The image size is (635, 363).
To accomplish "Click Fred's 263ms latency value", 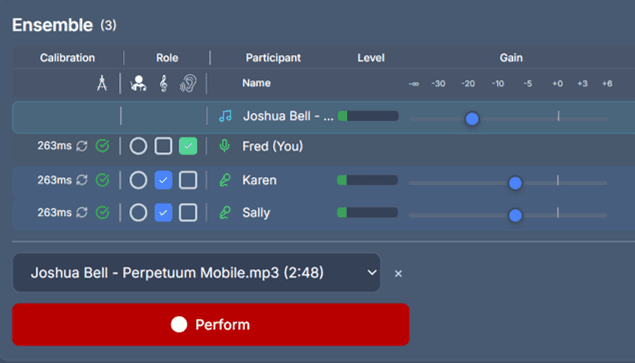I will pyautogui.click(x=54, y=146).
